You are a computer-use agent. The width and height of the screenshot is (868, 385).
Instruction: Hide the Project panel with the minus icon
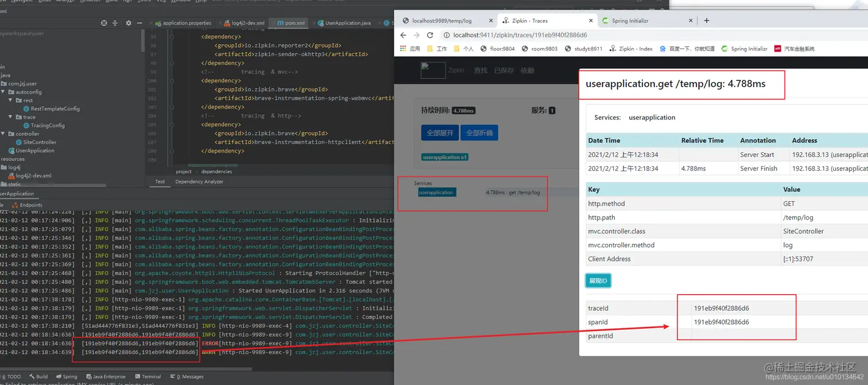(x=139, y=23)
